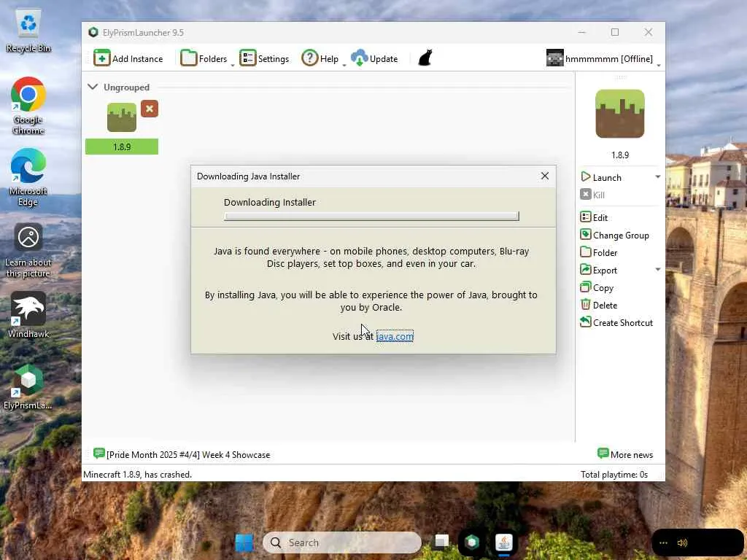Click Change Group in sidebar
This screenshot has width=747, height=560.
click(x=614, y=235)
